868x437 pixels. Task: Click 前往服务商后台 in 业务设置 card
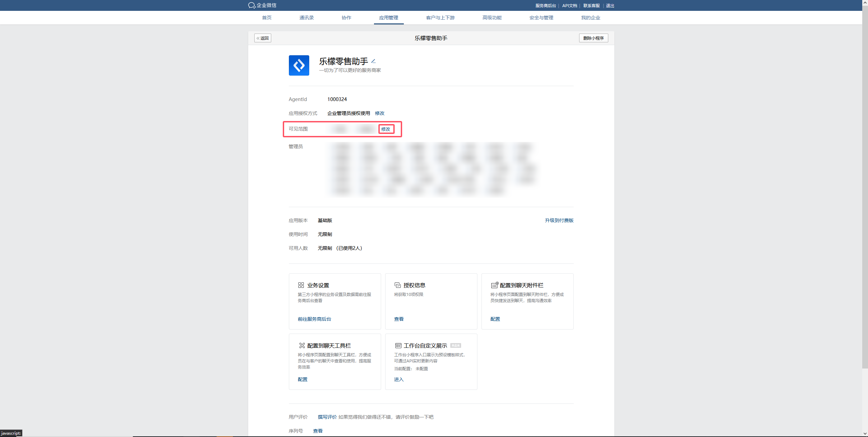[x=314, y=319]
